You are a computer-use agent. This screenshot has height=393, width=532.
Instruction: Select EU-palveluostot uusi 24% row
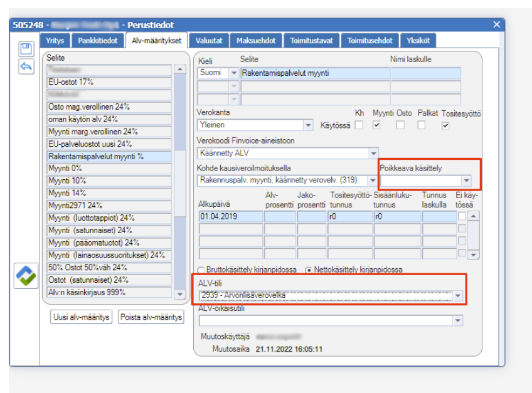coord(109,144)
